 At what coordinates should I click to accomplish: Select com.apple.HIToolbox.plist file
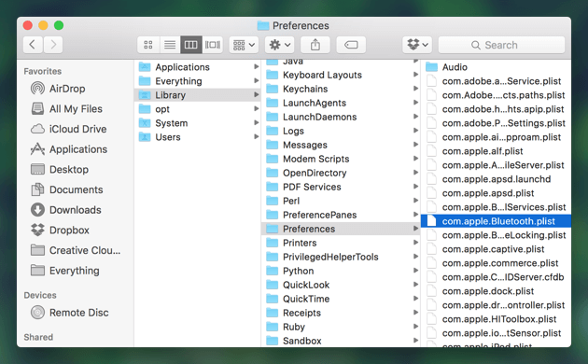pos(497,319)
